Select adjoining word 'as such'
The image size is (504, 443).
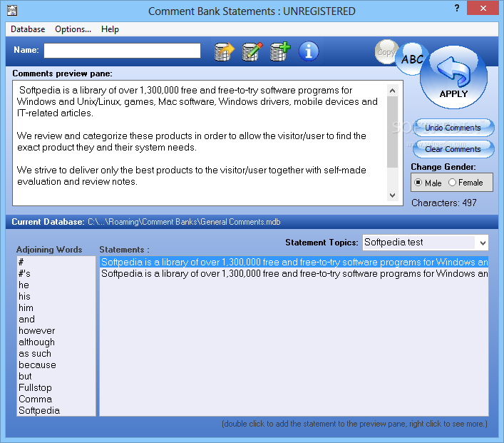pos(56,354)
